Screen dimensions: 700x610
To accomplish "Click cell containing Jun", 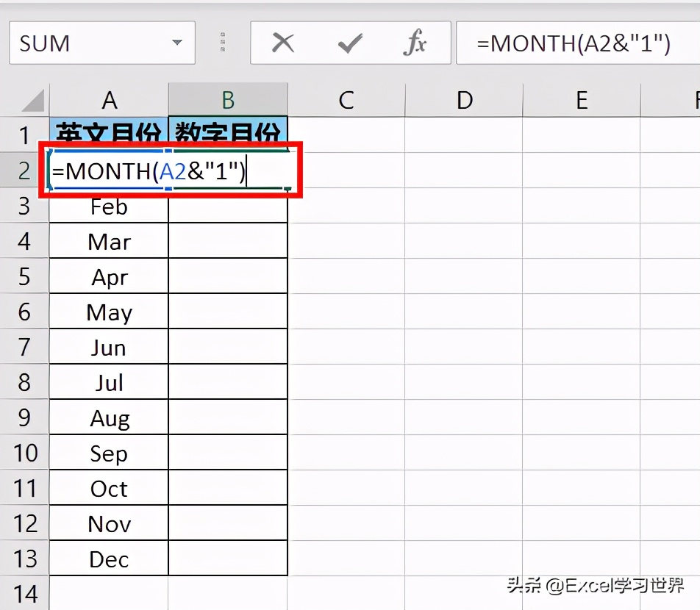I will click(109, 346).
